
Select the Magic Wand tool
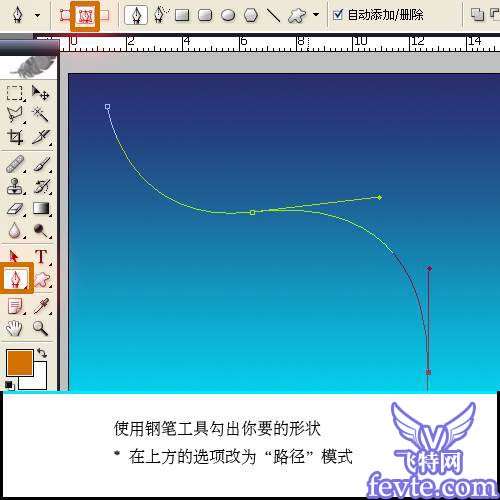click(x=40, y=115)
